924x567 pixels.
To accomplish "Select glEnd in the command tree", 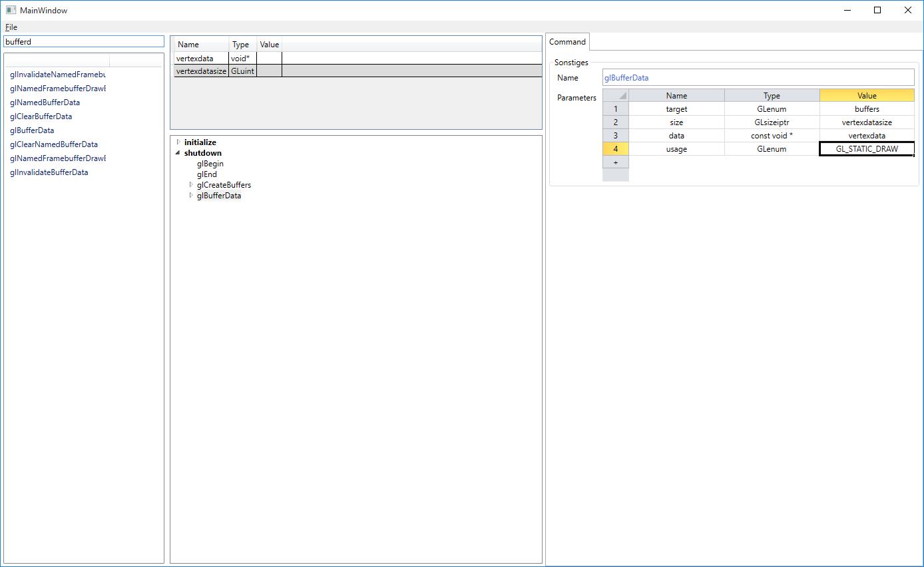I will coord(206,174).
